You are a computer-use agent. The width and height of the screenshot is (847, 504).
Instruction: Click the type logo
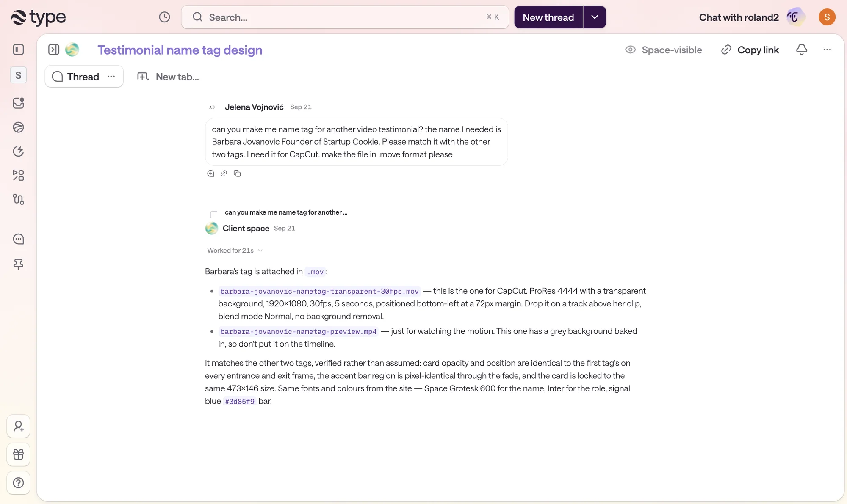tap(39, 17)
